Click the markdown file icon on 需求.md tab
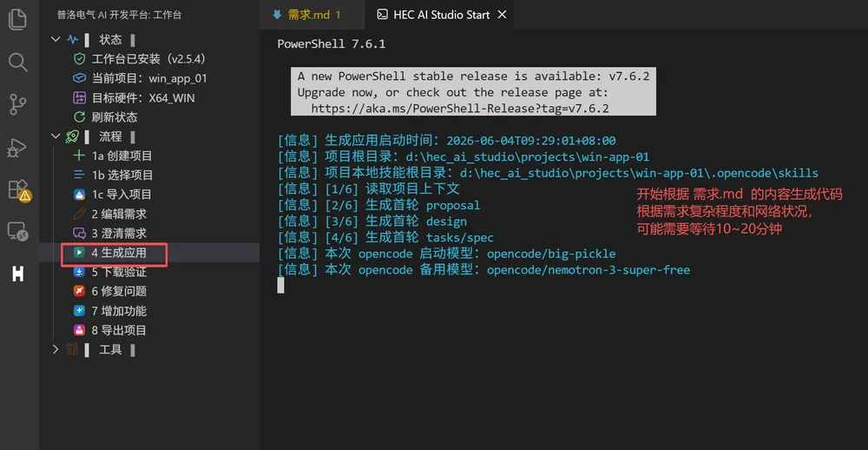The image size is (868, 450). 278,15
